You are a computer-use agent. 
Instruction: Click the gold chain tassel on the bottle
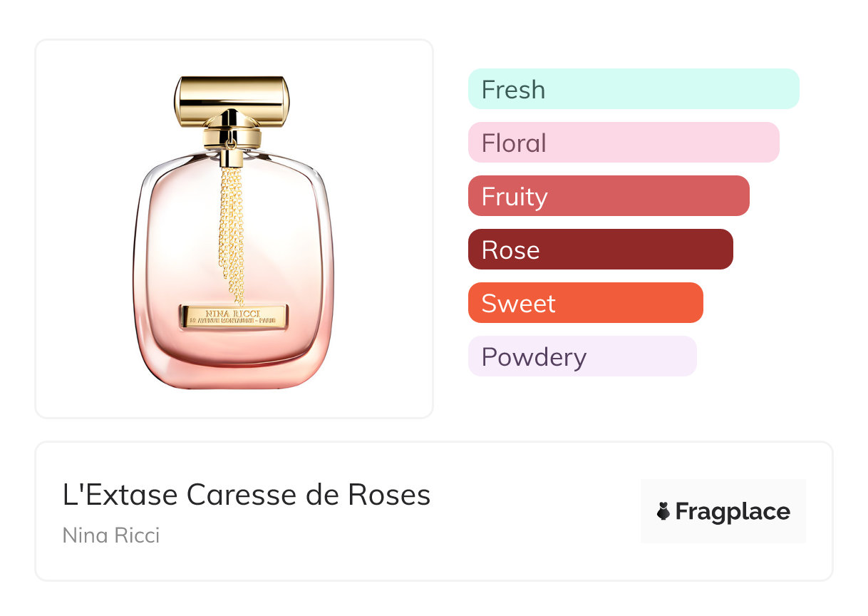pyautogui.click(x=232, y=228)
